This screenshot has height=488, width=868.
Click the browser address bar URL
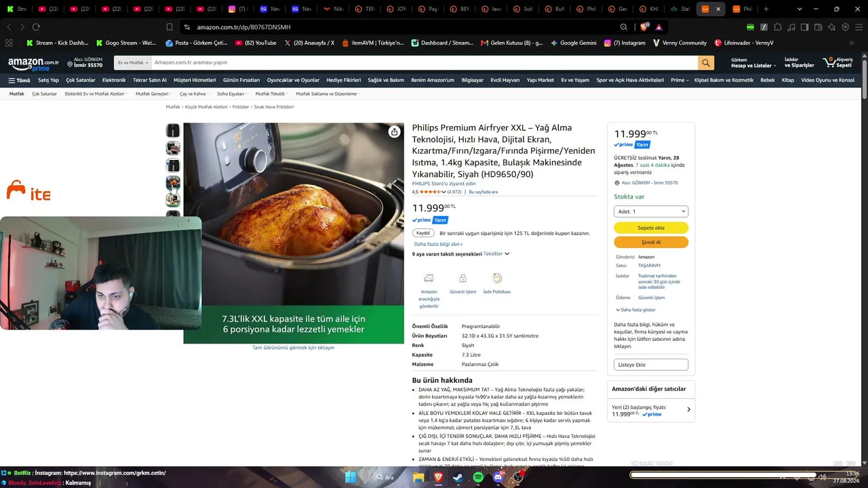(243, 27)
